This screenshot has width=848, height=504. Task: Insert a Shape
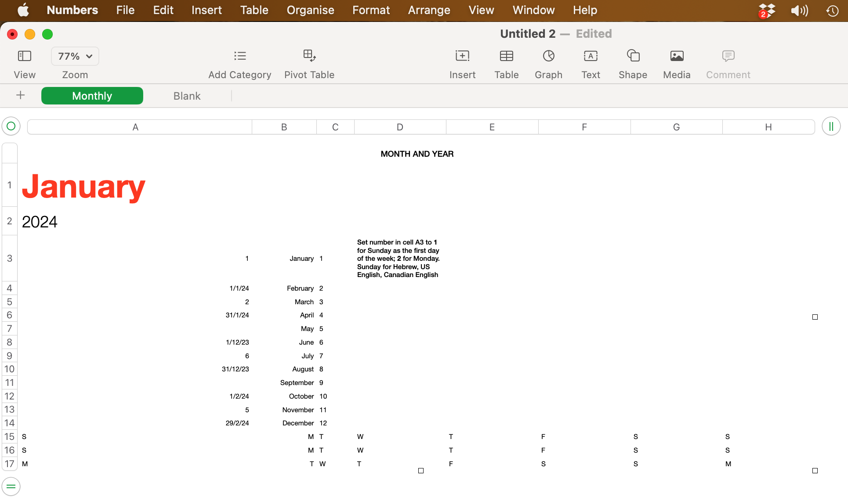[633, 64]
